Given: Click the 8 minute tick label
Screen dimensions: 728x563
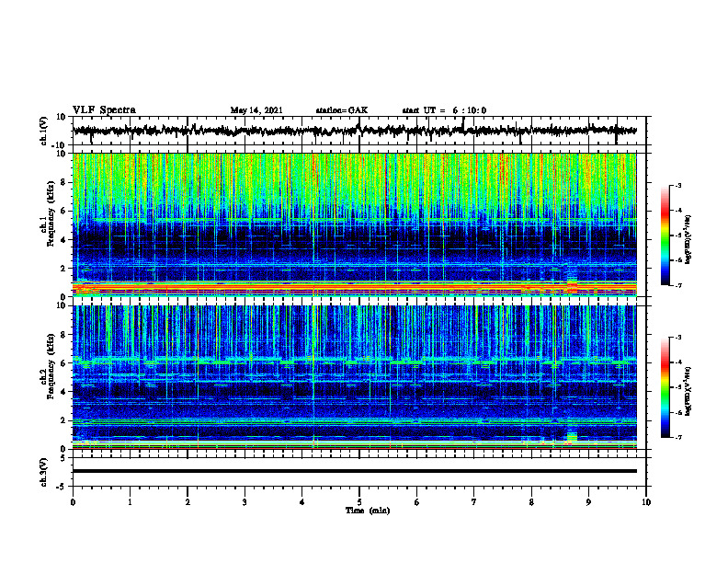Looking at the screenshot, I should pyautogui.click(x=531, y=502).
